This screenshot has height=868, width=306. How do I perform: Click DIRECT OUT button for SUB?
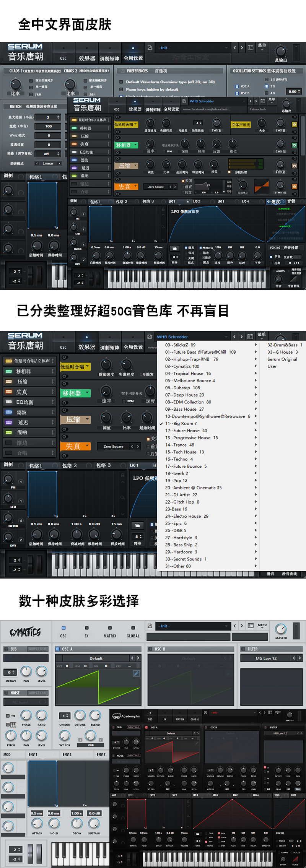pos(37,649)
